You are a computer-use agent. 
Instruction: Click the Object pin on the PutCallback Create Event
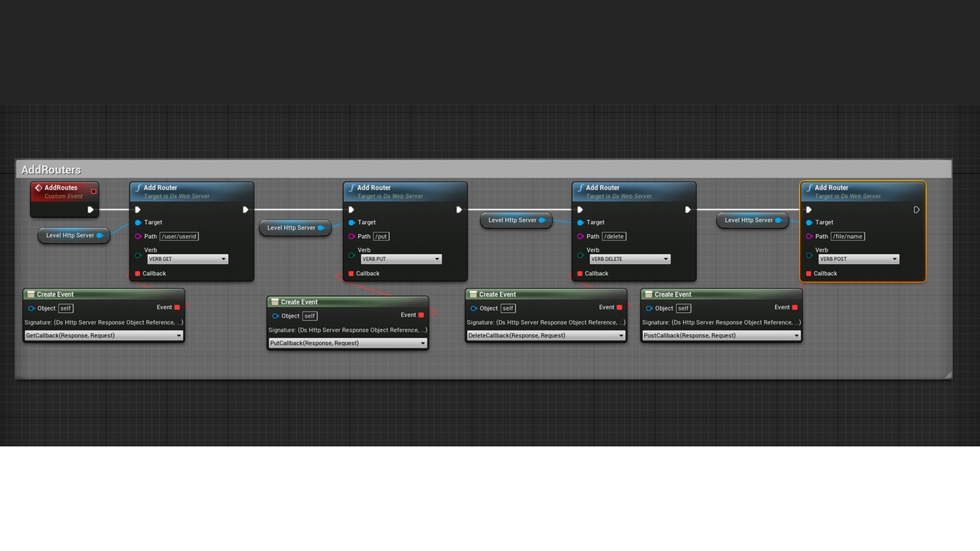[x=276, y=316]
